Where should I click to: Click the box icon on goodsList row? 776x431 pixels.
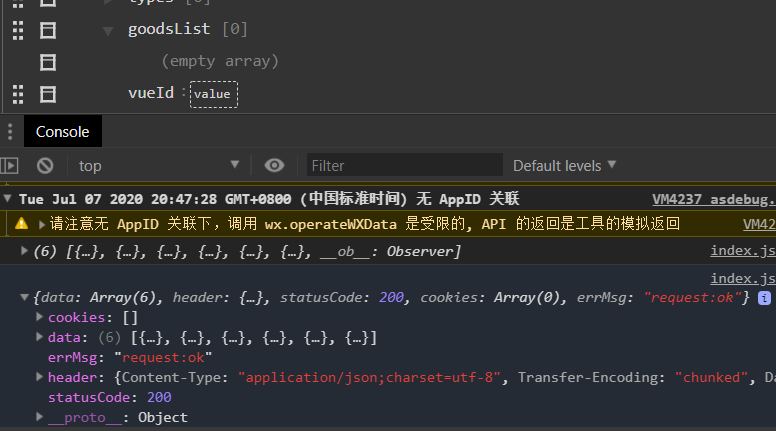click(x=48, y=30)
